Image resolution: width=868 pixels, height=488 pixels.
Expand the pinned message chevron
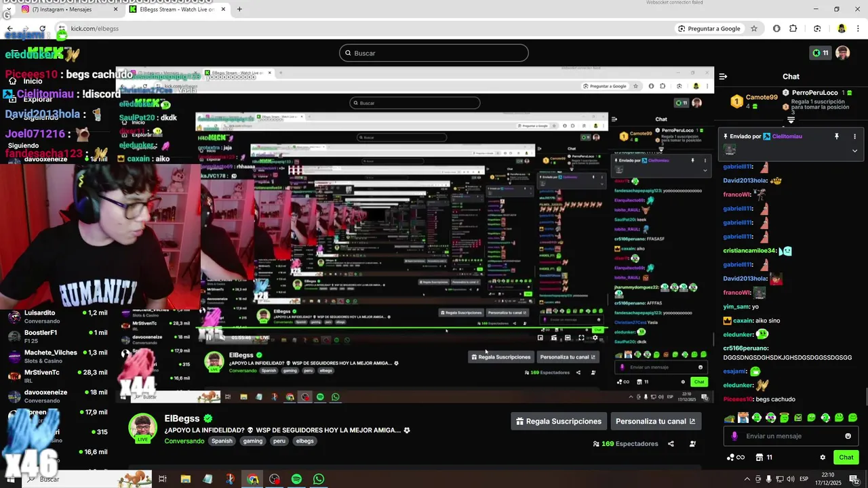coord(854,150)
